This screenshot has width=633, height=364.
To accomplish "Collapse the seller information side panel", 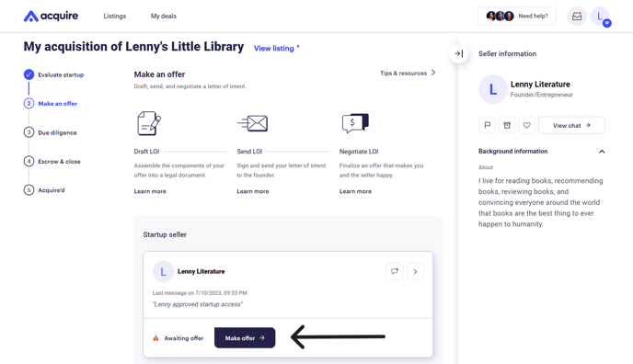I will click(458, 53).
